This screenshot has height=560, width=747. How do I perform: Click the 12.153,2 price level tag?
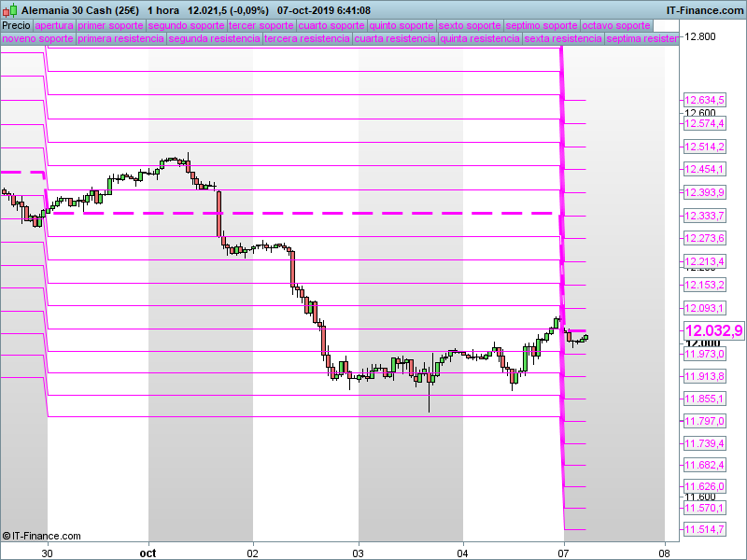point(705,285)
